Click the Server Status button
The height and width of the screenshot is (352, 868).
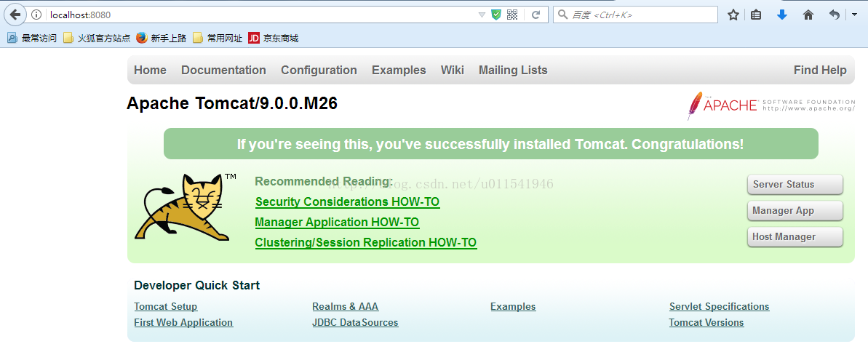coord(795,185)
